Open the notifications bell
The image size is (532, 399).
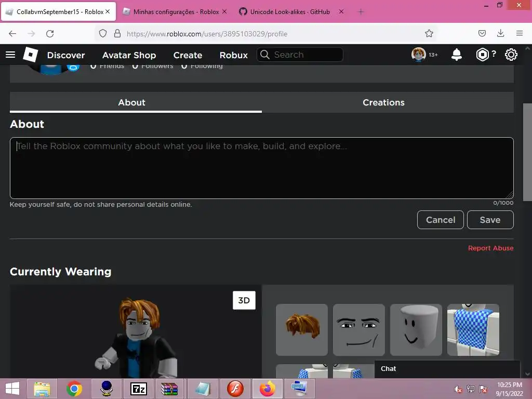[x=457, y=55]
